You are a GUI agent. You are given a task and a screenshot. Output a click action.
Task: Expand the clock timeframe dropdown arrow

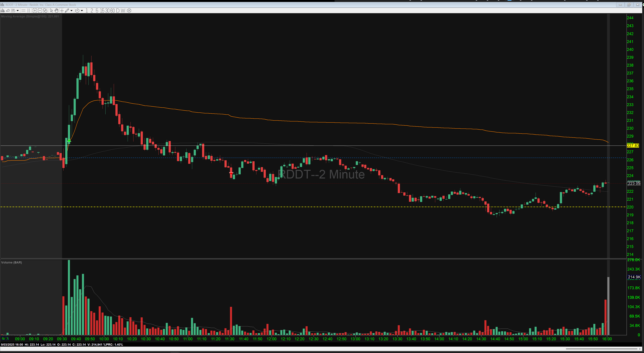(82, 11)
